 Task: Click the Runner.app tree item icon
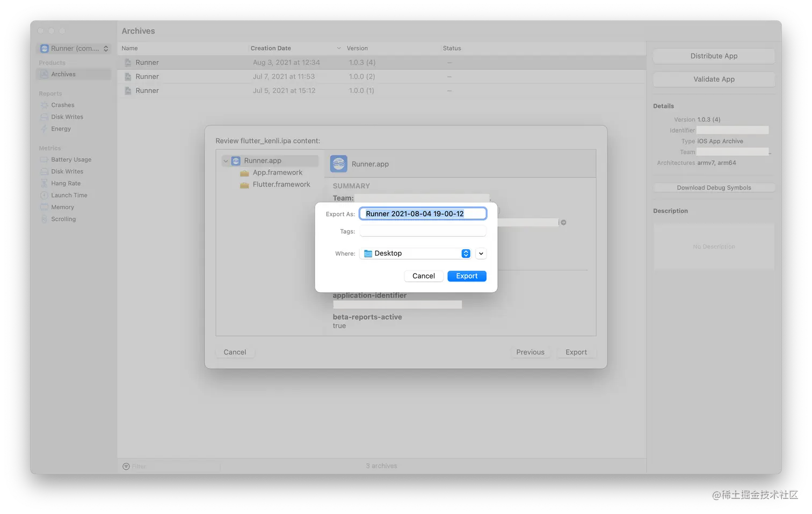tap(236, 161)
